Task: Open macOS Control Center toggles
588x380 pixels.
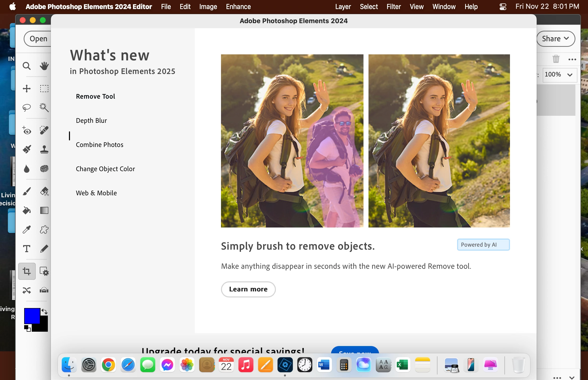Action: (x=503, y=7)
